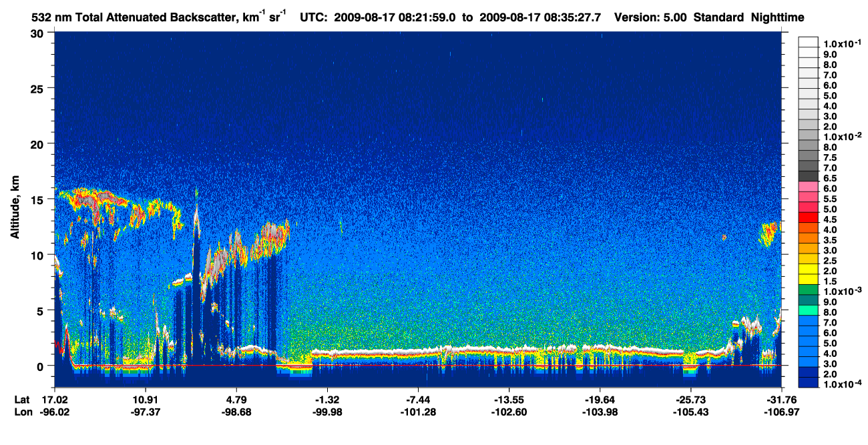Click the start time '2009-08-17 08:21:59.0'
The height and width of the screenshot is (445, 868).
(395, 18)
